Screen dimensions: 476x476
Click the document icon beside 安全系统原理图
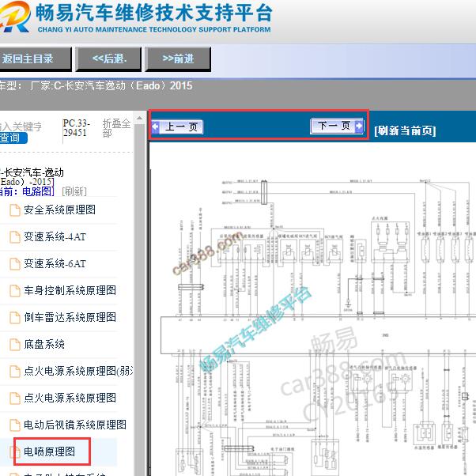tap(14, 210)
